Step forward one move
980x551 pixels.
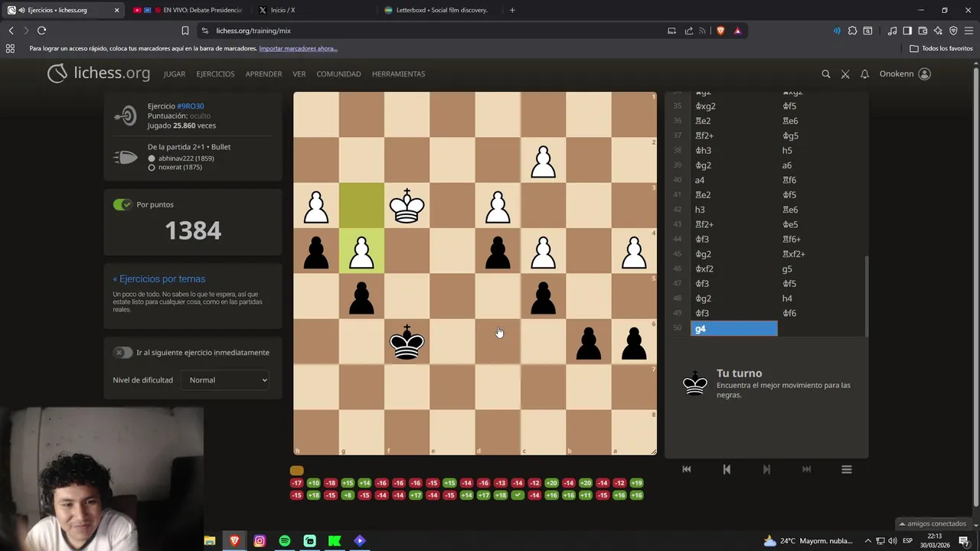tap(766, 469)
